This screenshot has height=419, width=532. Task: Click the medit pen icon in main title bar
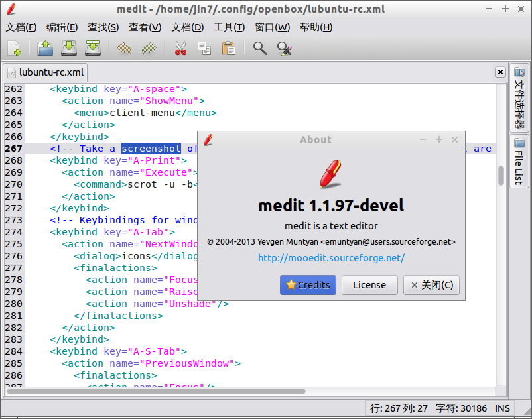click(x=11, y=9)
